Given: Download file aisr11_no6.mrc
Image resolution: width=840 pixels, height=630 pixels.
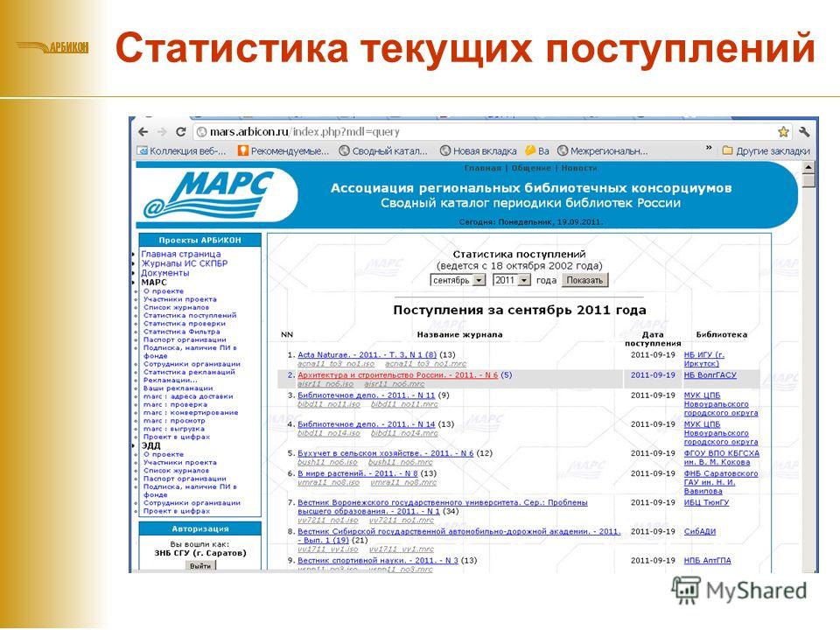Looking at the screenshot, I should [x=395, y=384].
